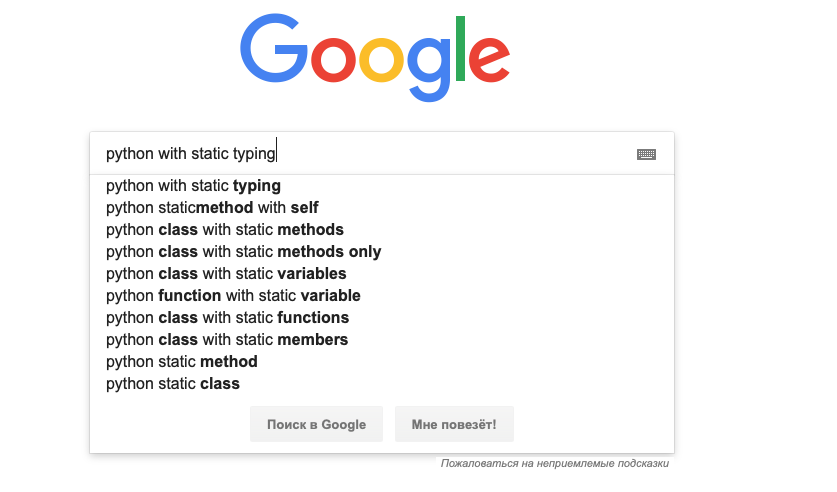This screenshot has height=492, width=837.
Task: Click the blue 'G' of the logo
Action: click(274, 48)
